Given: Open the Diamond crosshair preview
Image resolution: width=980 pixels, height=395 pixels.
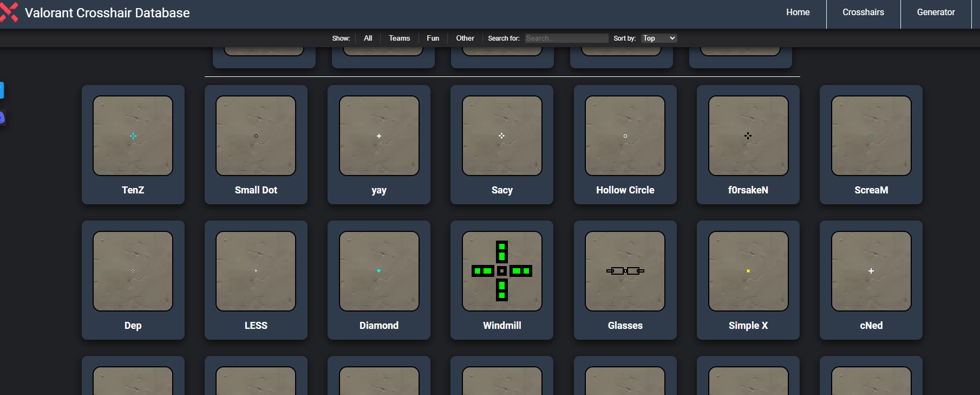Looking at the screenshot, I should pos(379,271).
